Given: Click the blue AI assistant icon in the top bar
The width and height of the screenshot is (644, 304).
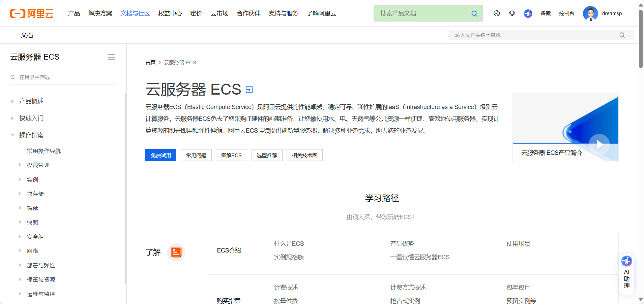Looking at the screenshot, I should (528, 13).
